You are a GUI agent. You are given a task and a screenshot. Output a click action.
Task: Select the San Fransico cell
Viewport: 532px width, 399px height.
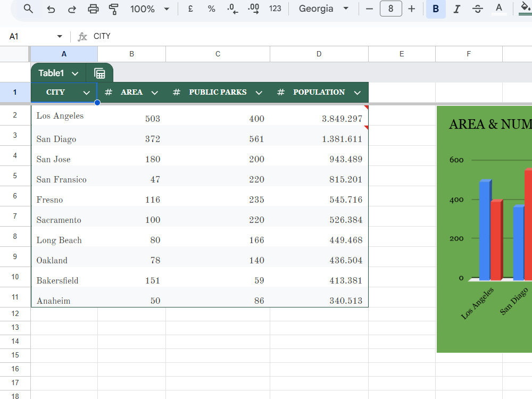tap(64, 176)
